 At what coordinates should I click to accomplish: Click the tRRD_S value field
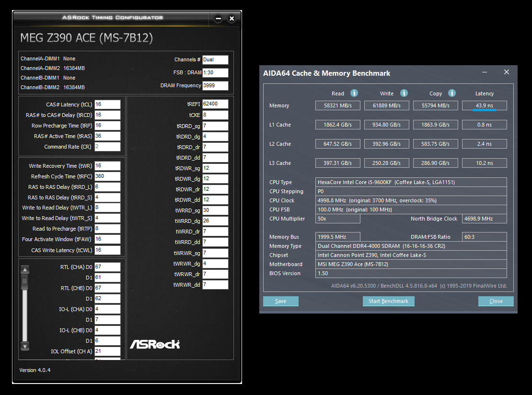[x=107, y=197]
